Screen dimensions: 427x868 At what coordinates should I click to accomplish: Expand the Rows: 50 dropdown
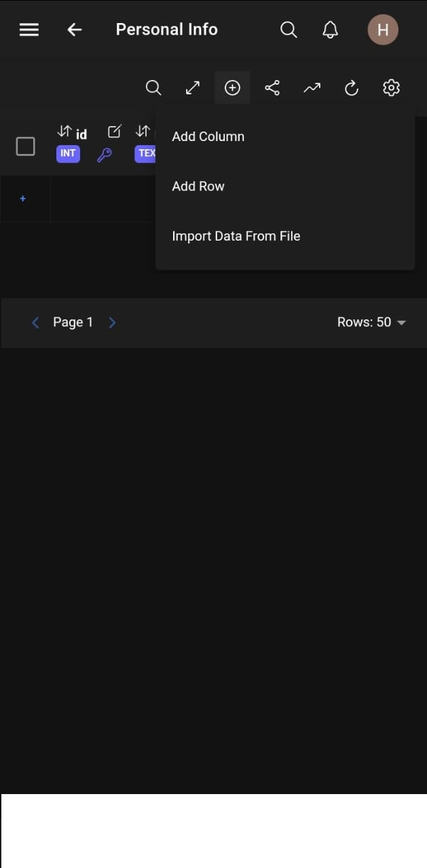[x=371, y=322]
